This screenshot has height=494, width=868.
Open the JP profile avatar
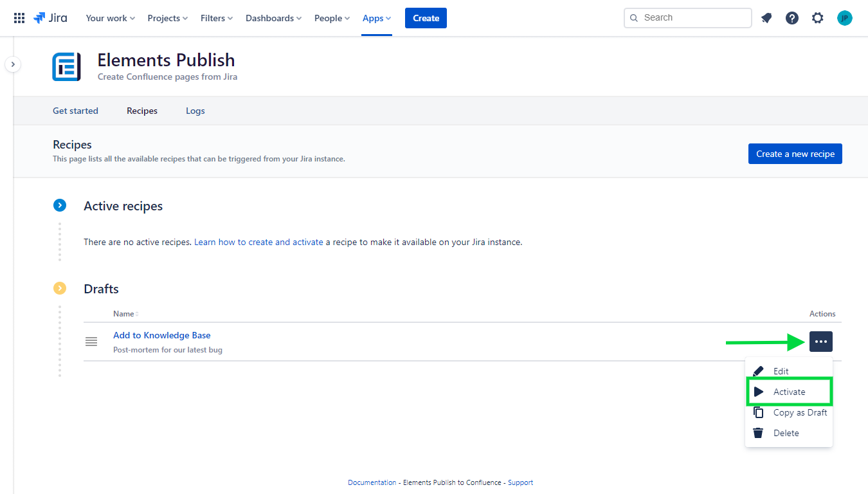coord(844,17)
